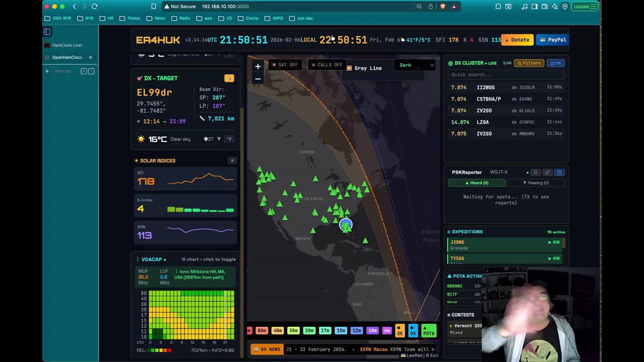
Task: Click the EL99dr grid locator
Action: [154, 93]
